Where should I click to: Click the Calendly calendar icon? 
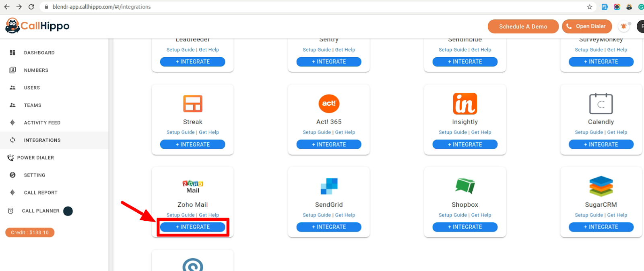[x=601, y=104]
